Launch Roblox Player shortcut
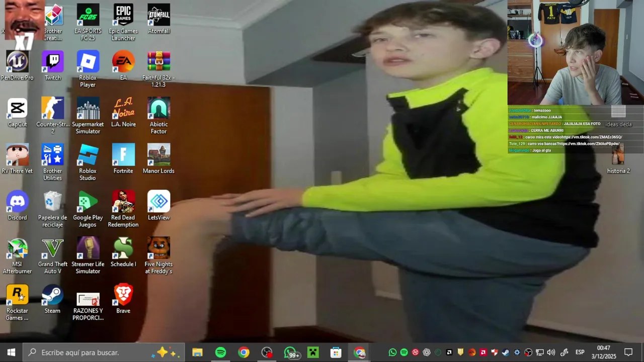Screen dimensions: 644x362 click(x=88, y=69)
